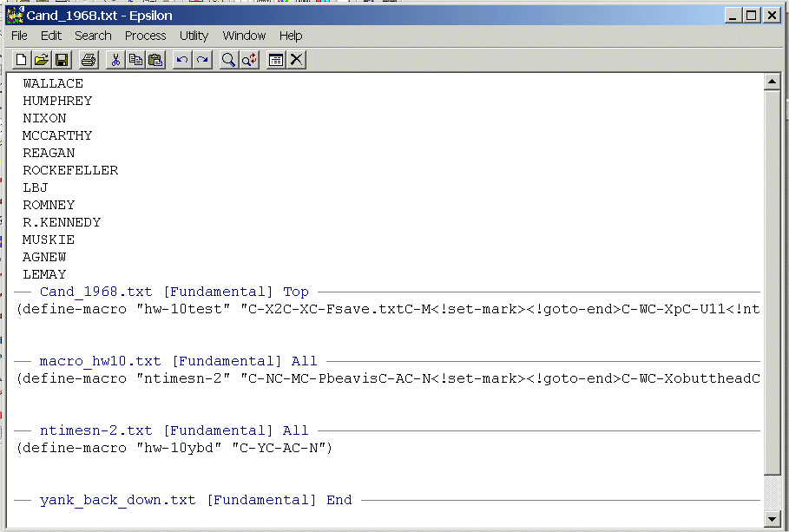Start a search with the magnifying glass icon
The image size is (789, 532).
pos(228,59)
